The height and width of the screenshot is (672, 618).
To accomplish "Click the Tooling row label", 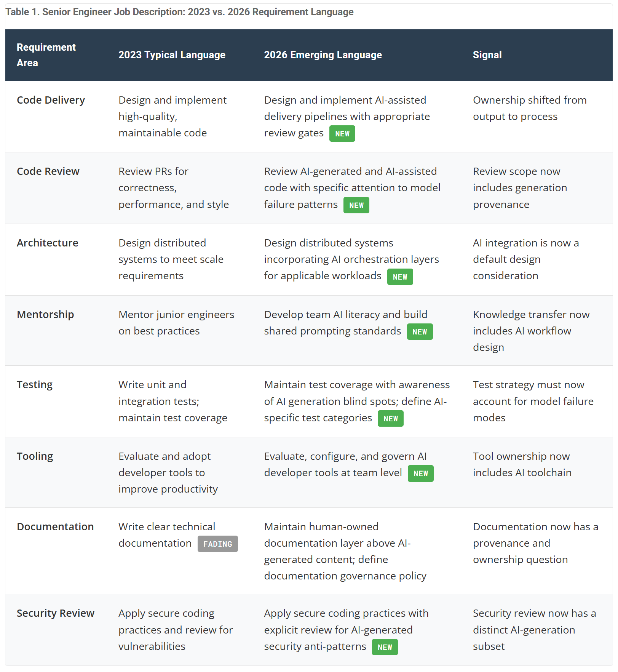I will point(35,456).
